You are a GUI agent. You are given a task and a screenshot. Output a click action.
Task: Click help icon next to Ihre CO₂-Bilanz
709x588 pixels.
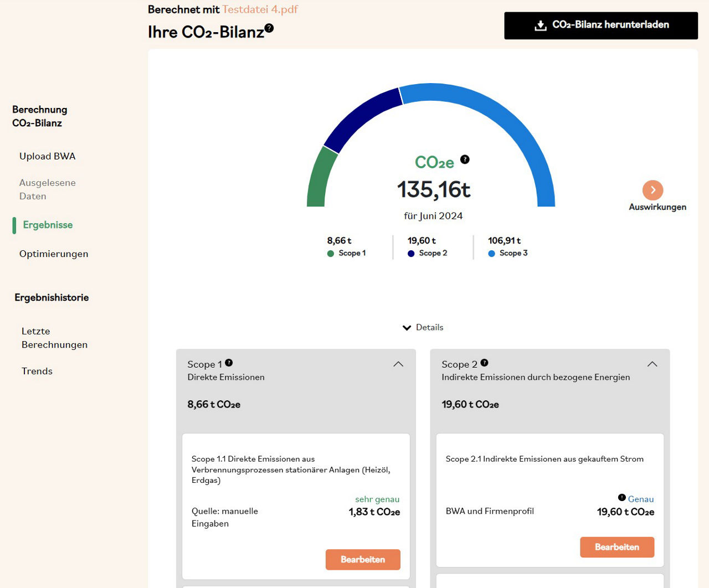click(269, 28)
